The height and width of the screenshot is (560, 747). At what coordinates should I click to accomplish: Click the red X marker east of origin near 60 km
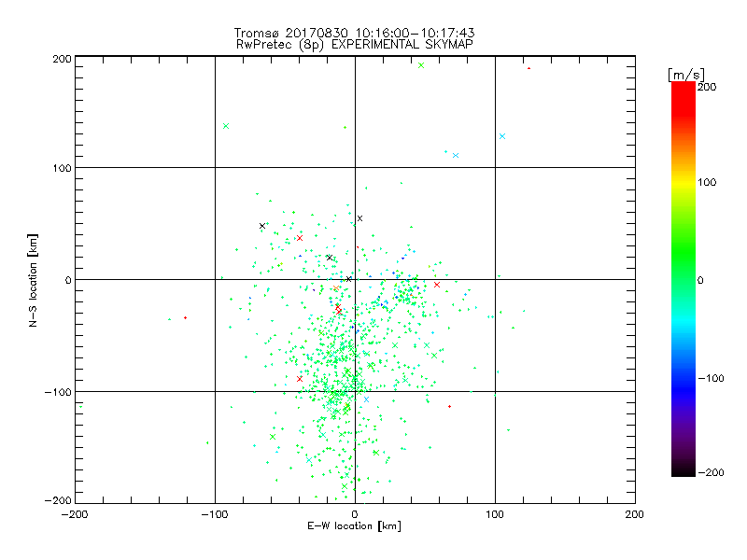[x=437, y=285]
